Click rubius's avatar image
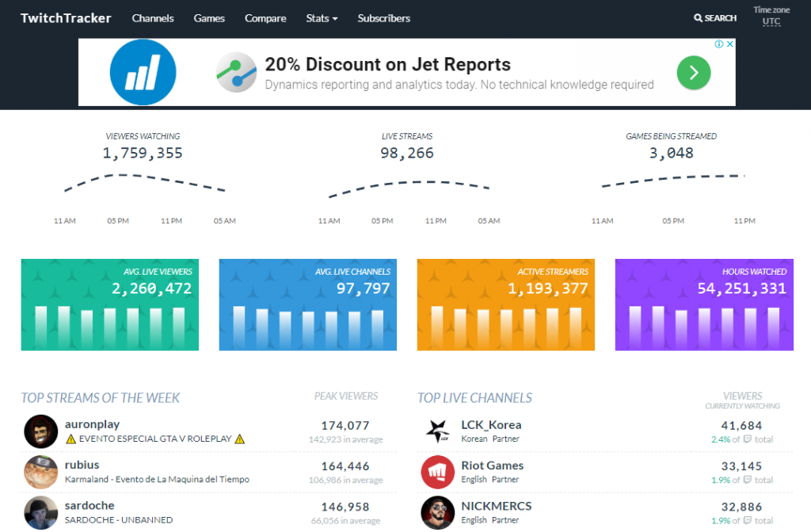The image size is (811, 532). tap(41, 472)
